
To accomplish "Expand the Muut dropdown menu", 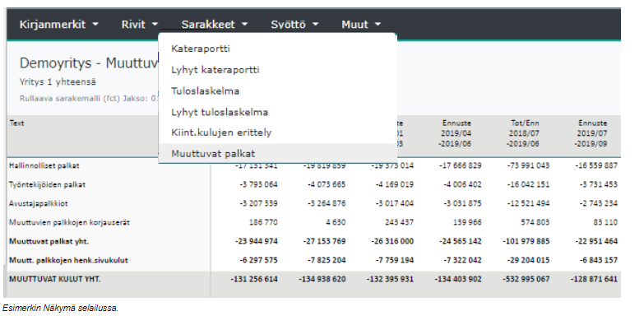I will pyautogui.click(x=361, y=25).
